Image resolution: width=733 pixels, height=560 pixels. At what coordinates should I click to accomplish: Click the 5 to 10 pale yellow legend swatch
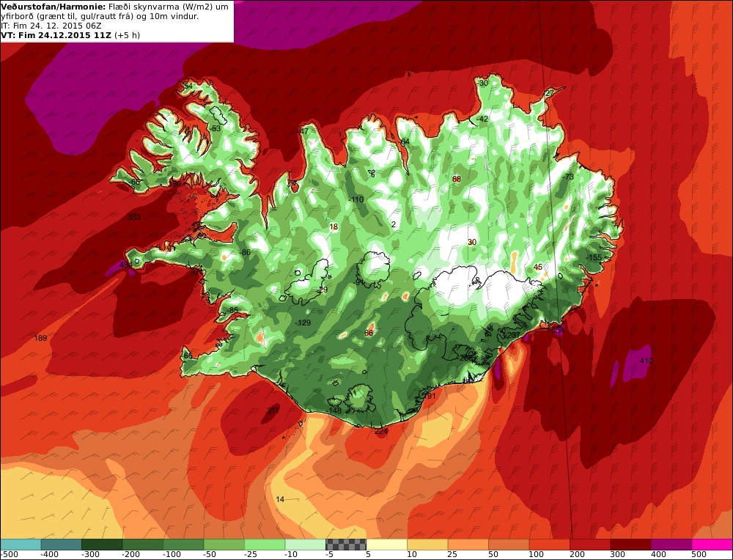pyautogui.click(x=386, y=545)
